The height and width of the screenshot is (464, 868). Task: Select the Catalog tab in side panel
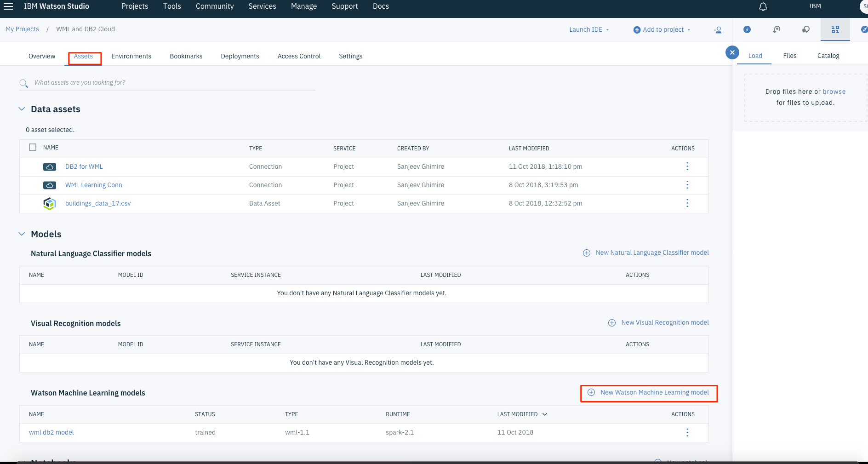[828, 56]
